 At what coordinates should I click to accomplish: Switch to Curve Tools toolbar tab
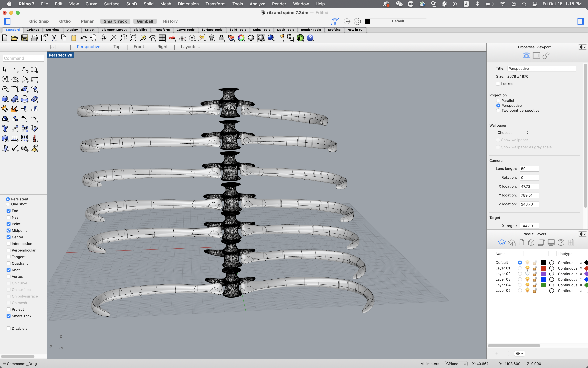click(x=185, y=30)
